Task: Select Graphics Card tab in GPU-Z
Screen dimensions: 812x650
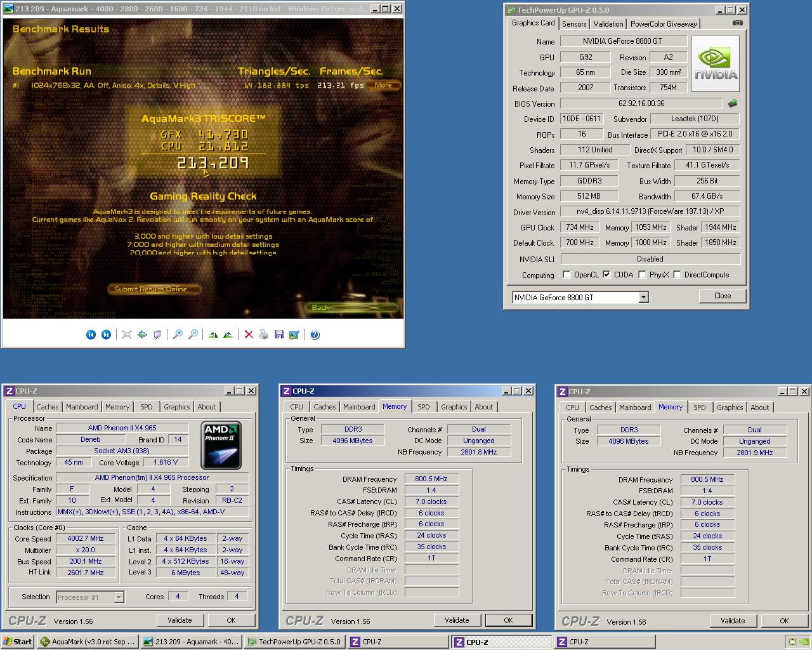Action: coord(533,23)
